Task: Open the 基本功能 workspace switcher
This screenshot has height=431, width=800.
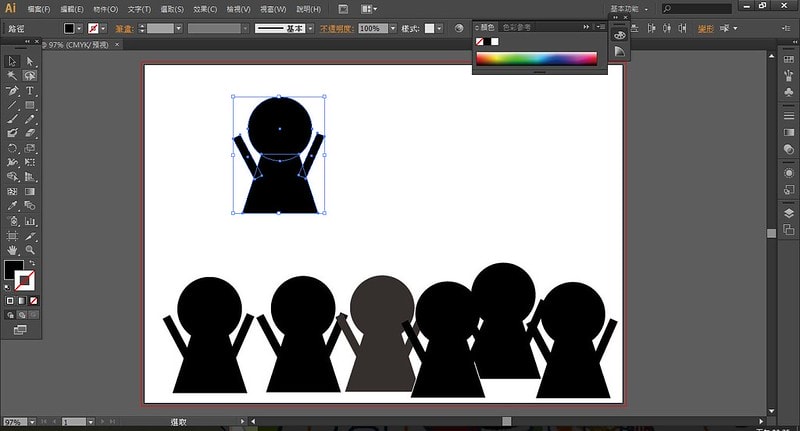Action: [x=634, y=8]
